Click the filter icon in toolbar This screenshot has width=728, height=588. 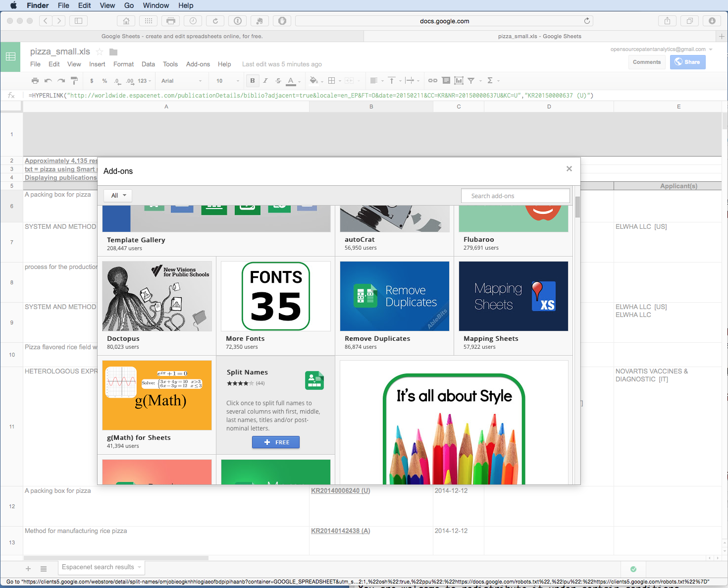[471, 81]
